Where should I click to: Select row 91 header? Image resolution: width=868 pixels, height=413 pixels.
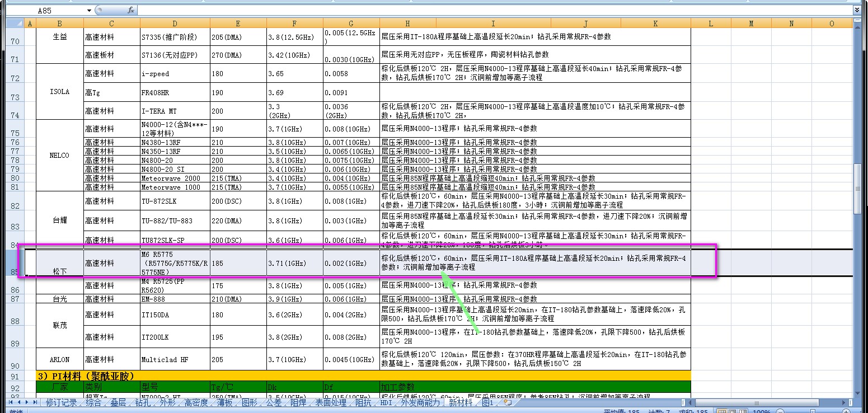(15, 376)
